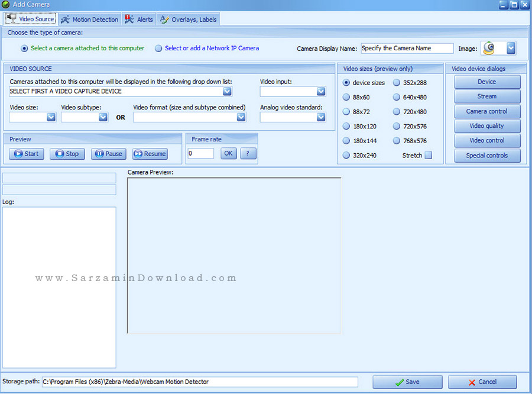The image size is (532, 394).
Task: Select the 640x480 video size
Action: (x=397, y=97)
